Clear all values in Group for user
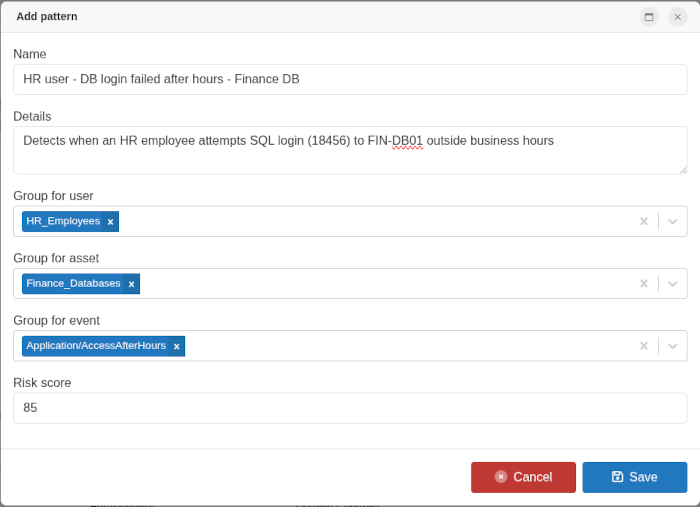 644,221
